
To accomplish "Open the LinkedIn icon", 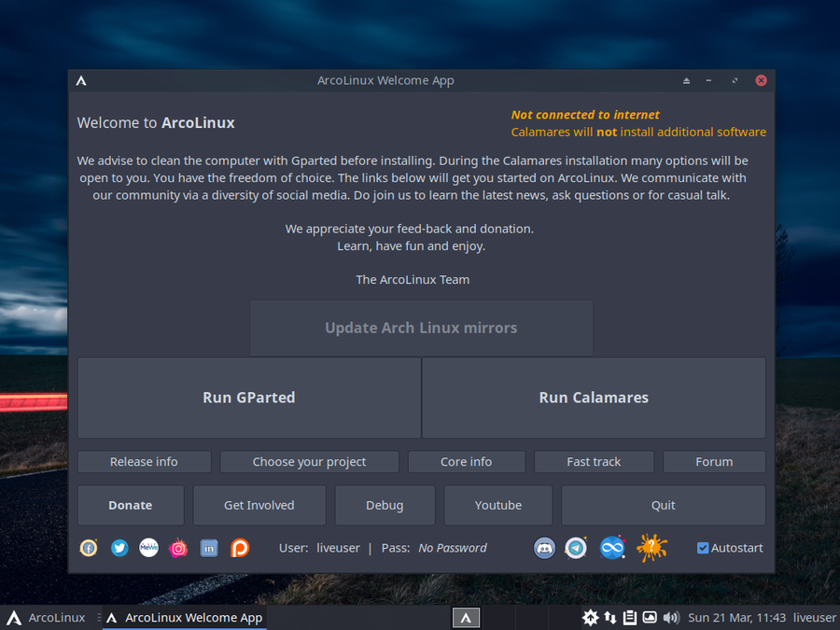I will 209,548.
